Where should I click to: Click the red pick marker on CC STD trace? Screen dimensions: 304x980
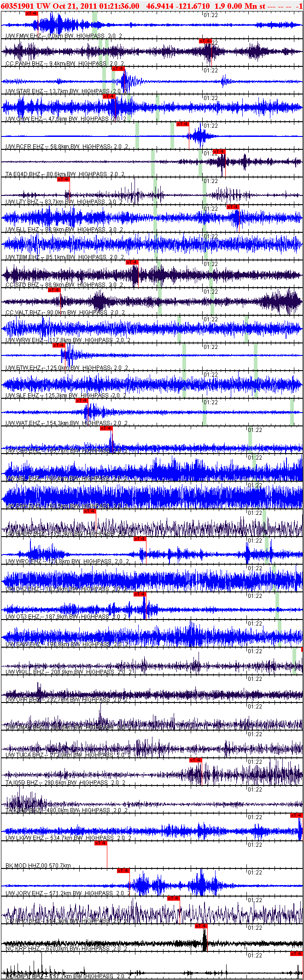pyautogui.click(x=132, y=262)
